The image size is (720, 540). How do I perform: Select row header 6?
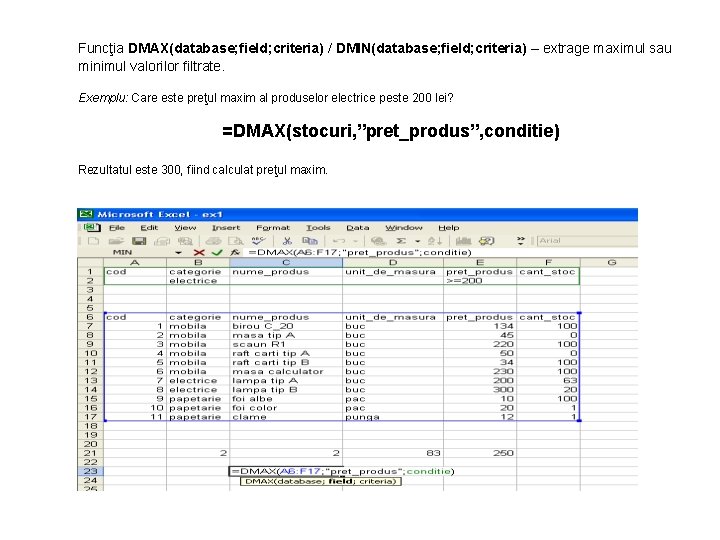[90, 317]
